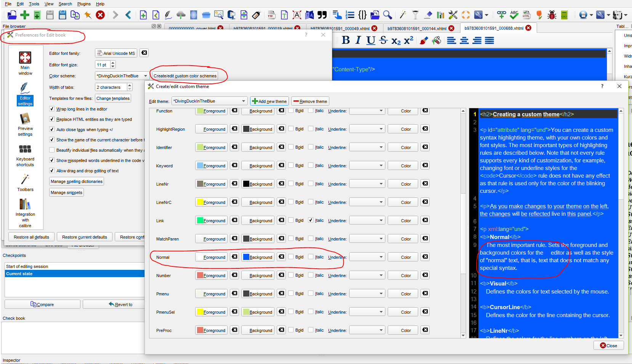
Task: Open Keyboard shortcuts preferences section
Action: click(25, 156)
